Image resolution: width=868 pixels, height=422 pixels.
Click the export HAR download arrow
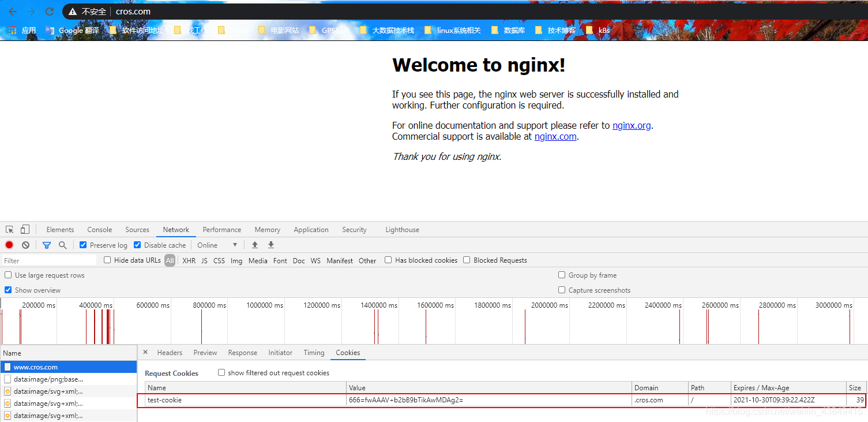(x=271, y=245)
